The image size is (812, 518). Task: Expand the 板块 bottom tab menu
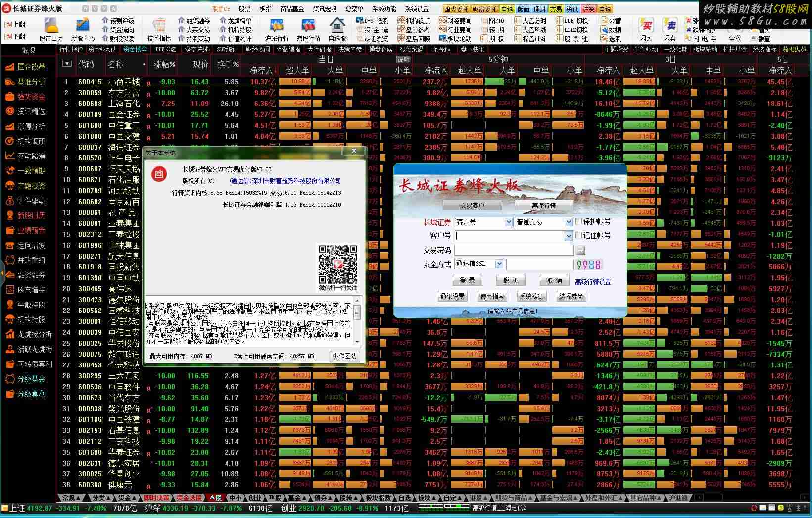pyautogui.click(x=427, y=497)
